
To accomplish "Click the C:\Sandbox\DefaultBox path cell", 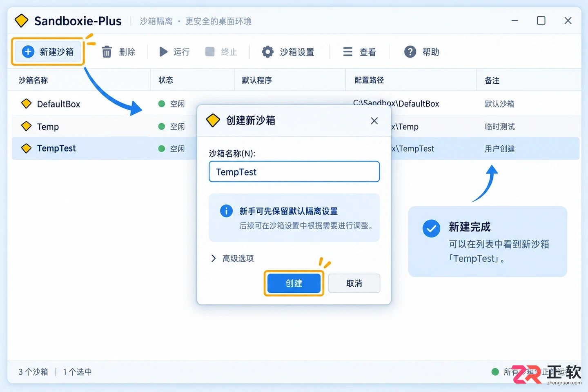I will tap(396, 103).
